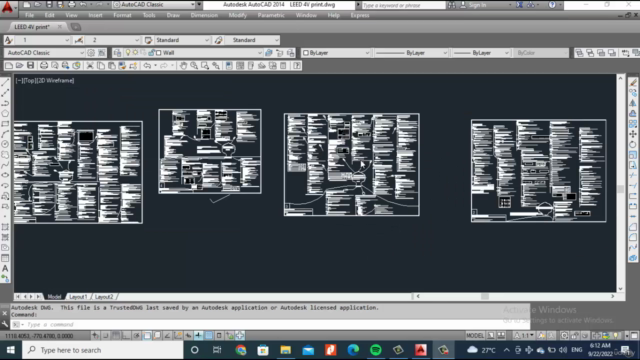Open the ByLayer color control swatch dropdown
This screenshot has height=360, width=640.
[336, 53]
